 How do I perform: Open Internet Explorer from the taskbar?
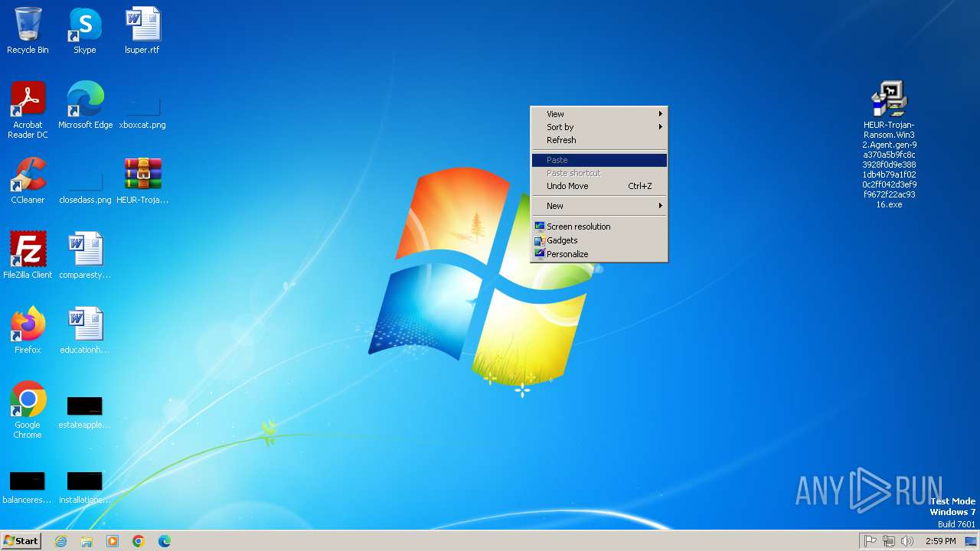[x=60, y=541]
